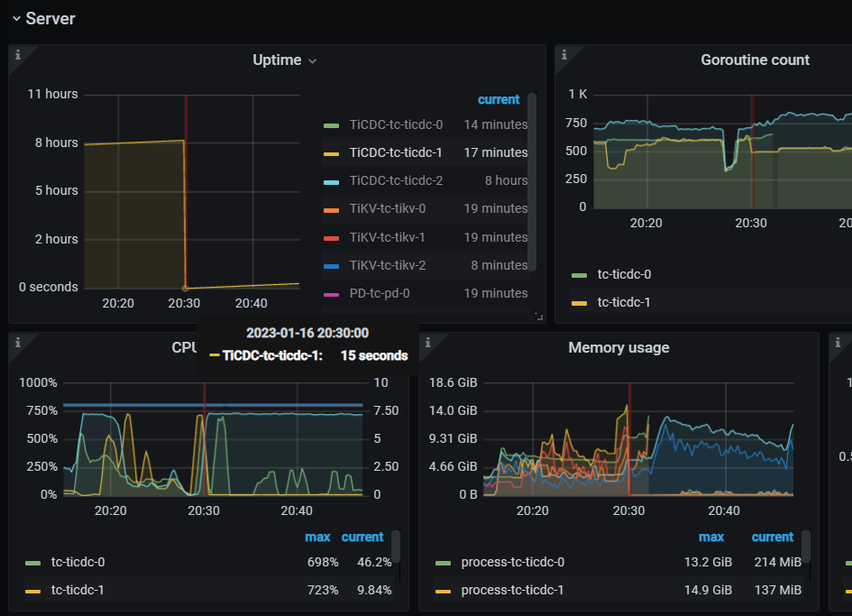Click the orange legend marker for TiKV-tc-tikv-0
The width and height of the screenshot is (852, 616).
tap(330, 208)
